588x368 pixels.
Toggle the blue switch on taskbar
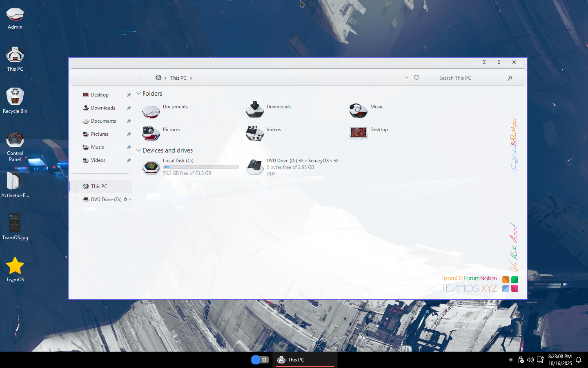click(x=260, y=360)
